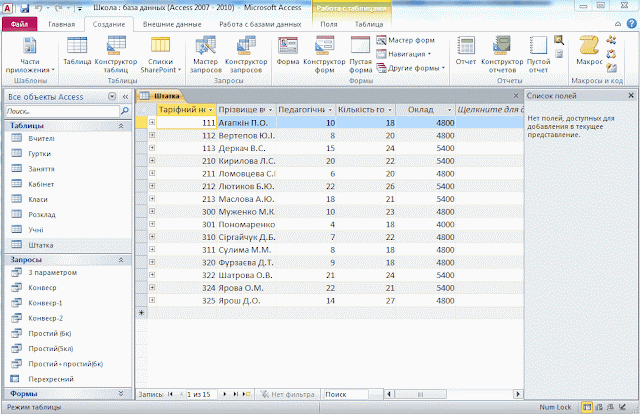Open the Розклад table
Screen dimensions: 640x414
[x=42, y=214]
